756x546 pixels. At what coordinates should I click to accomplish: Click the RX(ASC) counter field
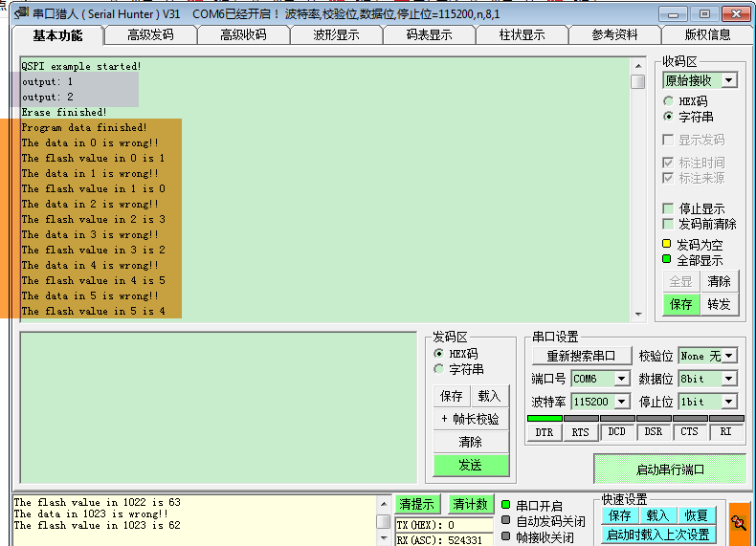444,539
